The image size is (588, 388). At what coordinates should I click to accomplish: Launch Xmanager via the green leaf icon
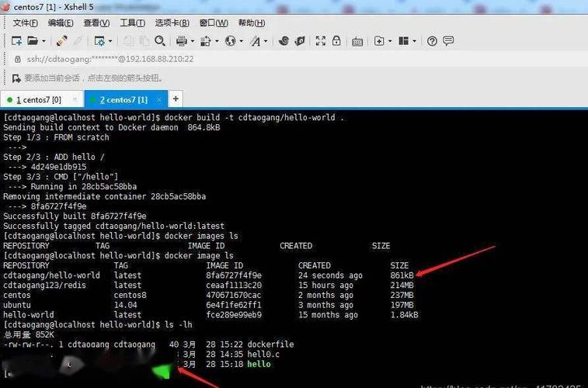click(300, 41)
